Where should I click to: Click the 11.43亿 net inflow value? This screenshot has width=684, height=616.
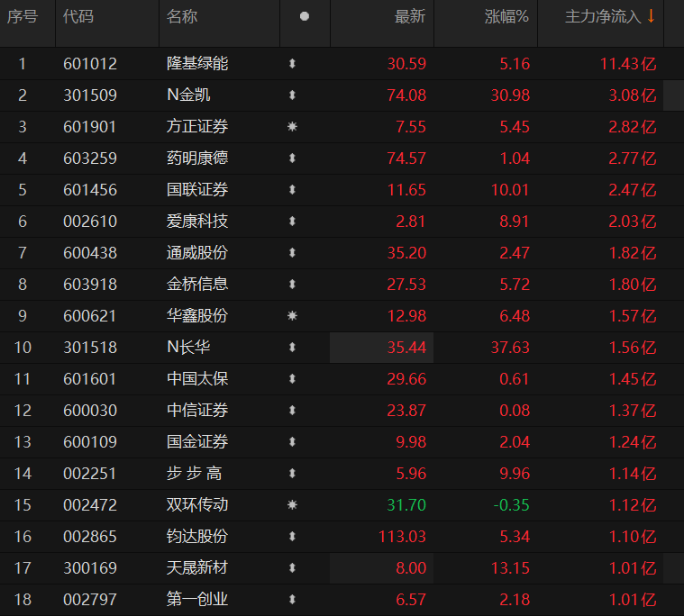[628, 64]
